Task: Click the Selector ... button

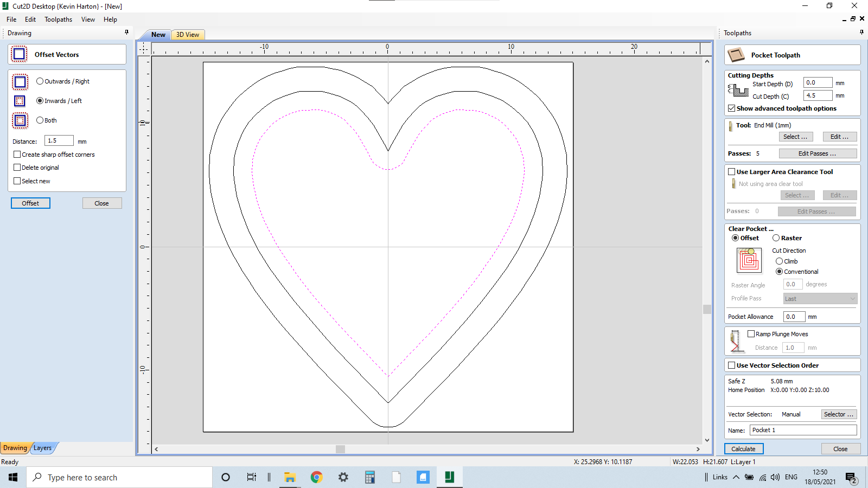Action: (x=839, y=414)
